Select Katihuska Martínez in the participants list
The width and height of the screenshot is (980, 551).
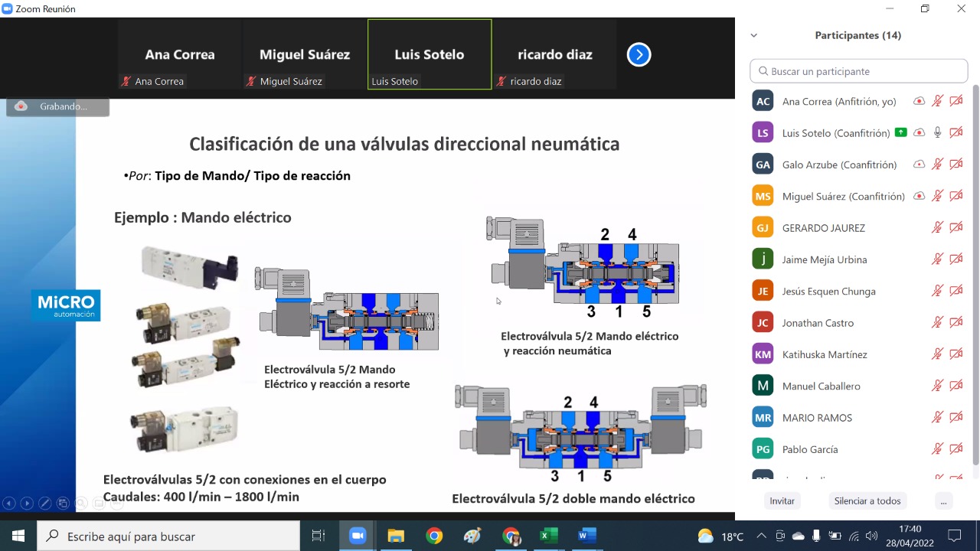824,354
